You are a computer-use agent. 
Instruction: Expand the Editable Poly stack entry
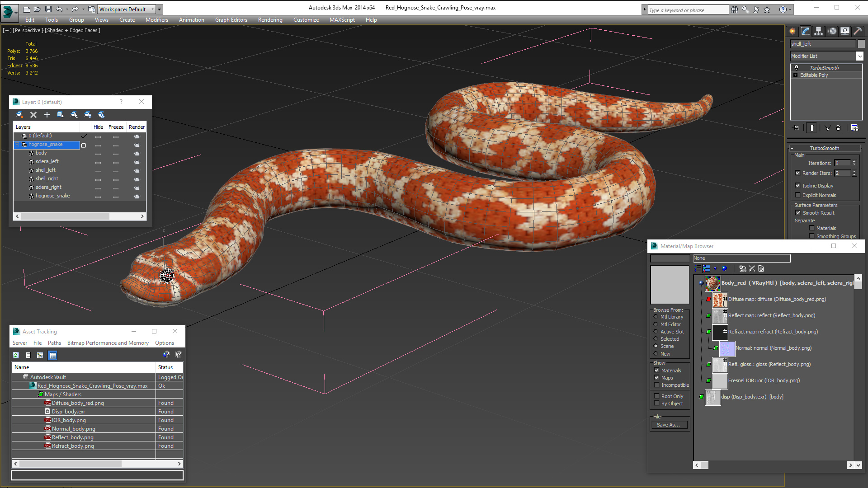[x=796, y=75]
